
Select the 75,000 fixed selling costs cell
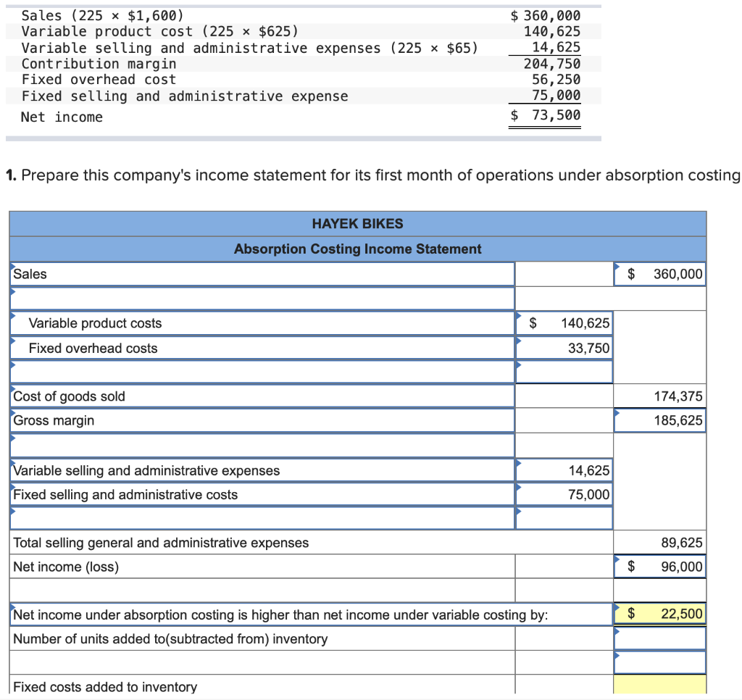[x=564, y=494]
